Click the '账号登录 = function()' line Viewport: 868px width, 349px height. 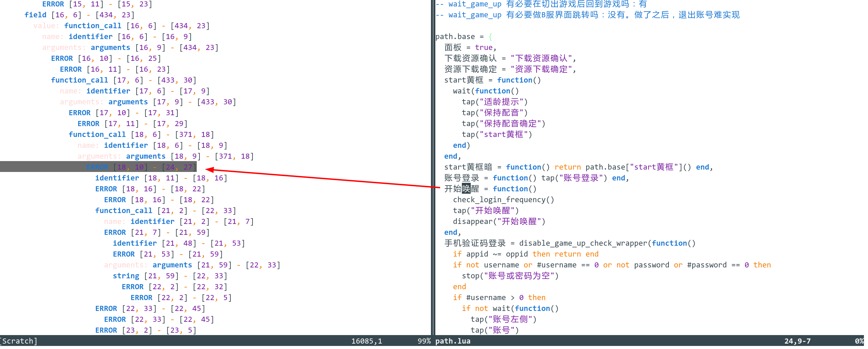coord(537,178)
